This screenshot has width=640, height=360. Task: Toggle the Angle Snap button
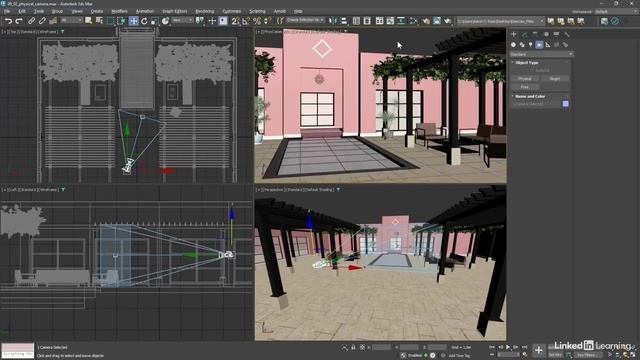(x=246, y=21)
